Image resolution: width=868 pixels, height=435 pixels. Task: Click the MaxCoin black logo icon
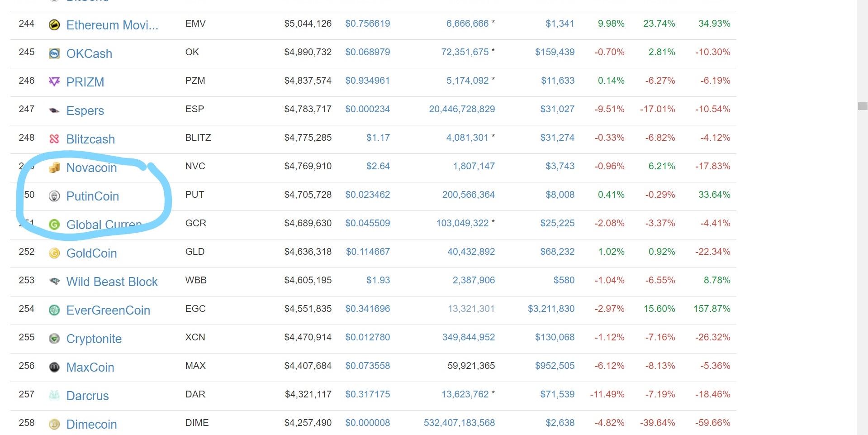[x=54, y=367]
